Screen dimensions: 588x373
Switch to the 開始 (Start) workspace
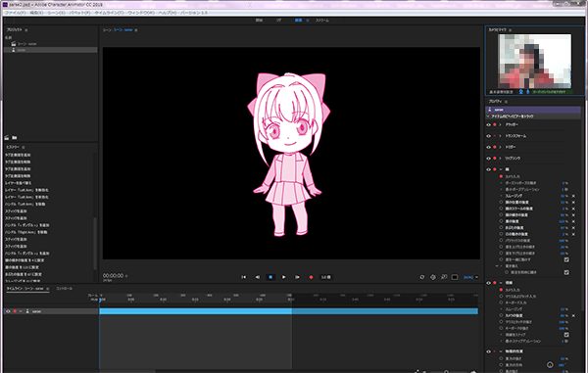coord(259,21)
